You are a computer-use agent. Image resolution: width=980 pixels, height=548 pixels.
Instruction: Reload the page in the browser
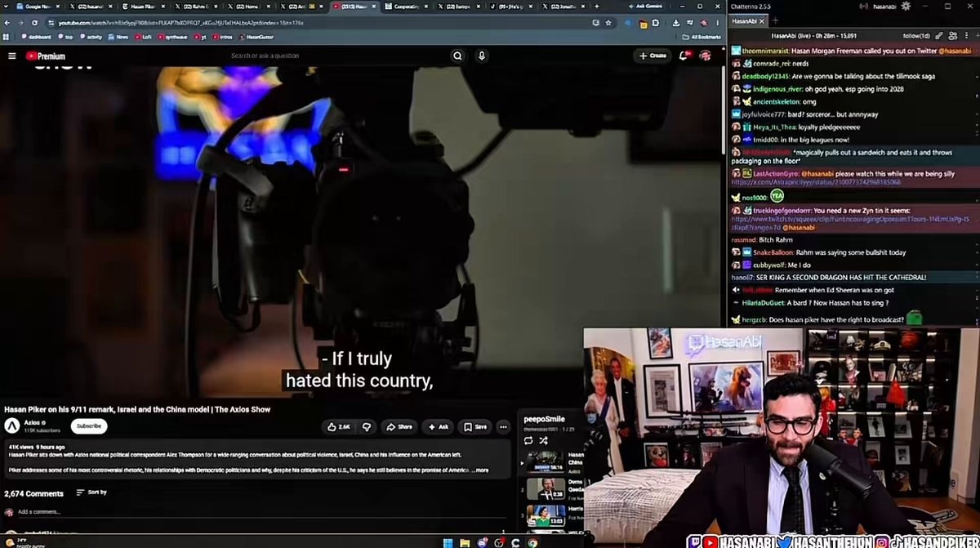click(33, 23)
